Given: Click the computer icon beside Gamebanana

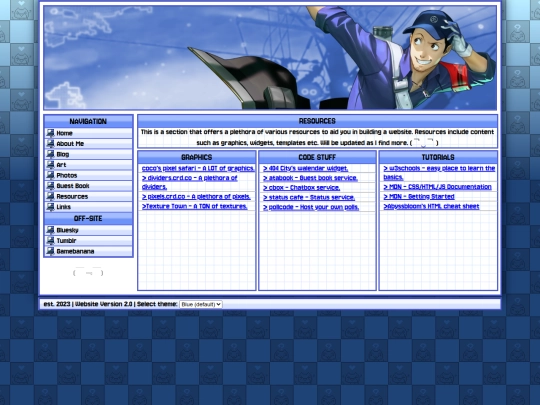Looking at the screenshot, I should tap(50, 251).
